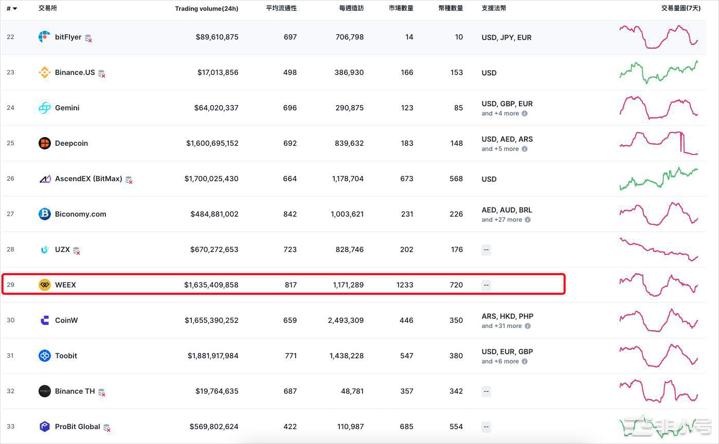Expand Gemini's 'and +4 more' currencies
Screen dimensions: 719x444
tap(500, 113)
